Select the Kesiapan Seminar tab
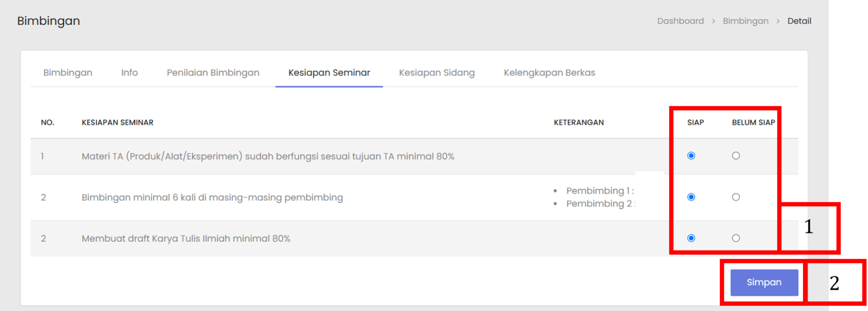The image size is (868, 311). tap(329, 73)
